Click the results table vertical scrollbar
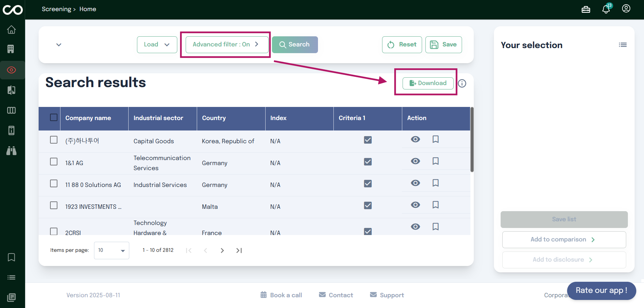This screenshot has height=308, width=644. tap(472, 140)
